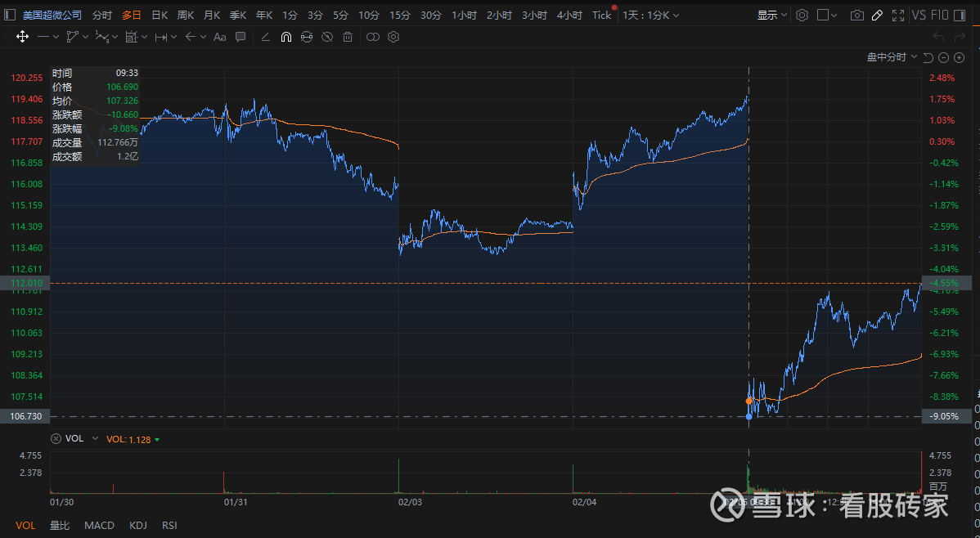Toggle the right sidebar panel icon
The height and width of the screenshot is (538, 980).
960,15
